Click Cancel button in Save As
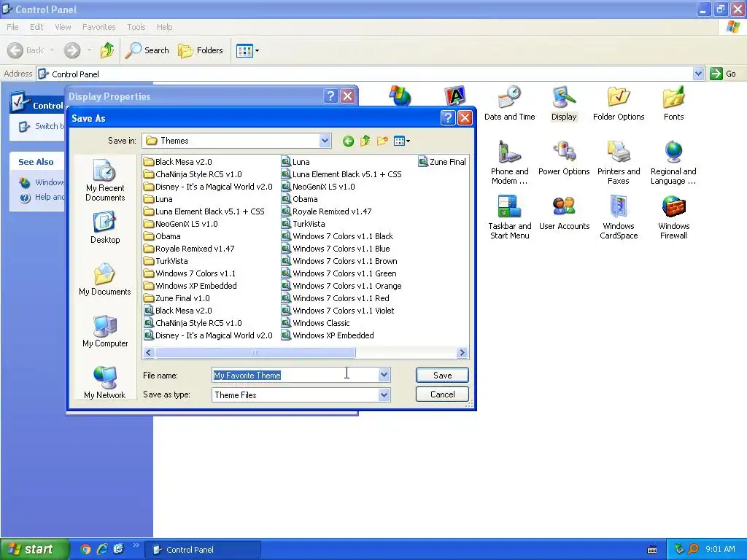The image size is (747, 560). coord(442,394)
